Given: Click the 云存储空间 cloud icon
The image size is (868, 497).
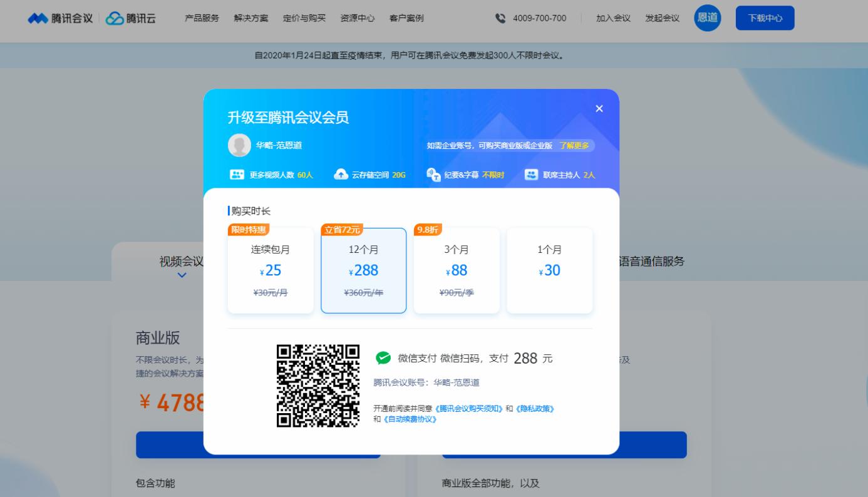Looking at the screenshot, I should 341,175.
